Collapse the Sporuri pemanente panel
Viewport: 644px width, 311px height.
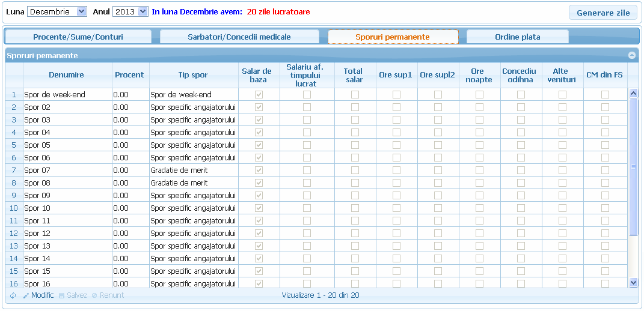click(632, 55)
